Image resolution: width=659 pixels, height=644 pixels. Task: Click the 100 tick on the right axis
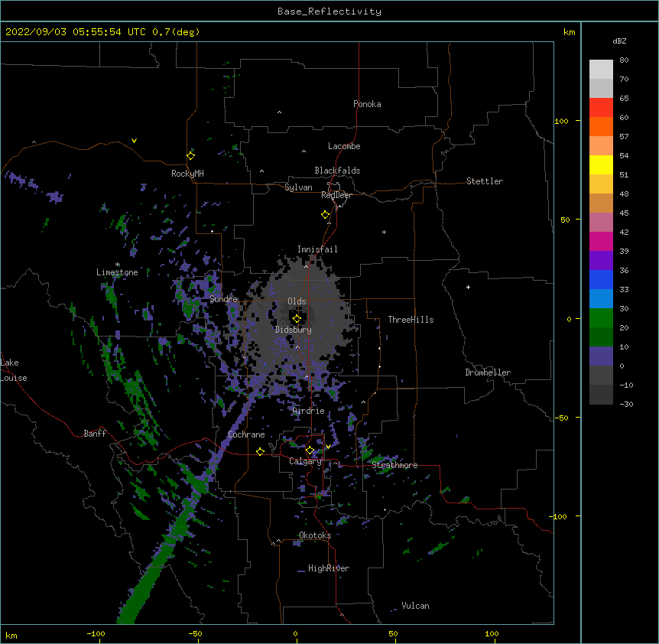[561, 121]
